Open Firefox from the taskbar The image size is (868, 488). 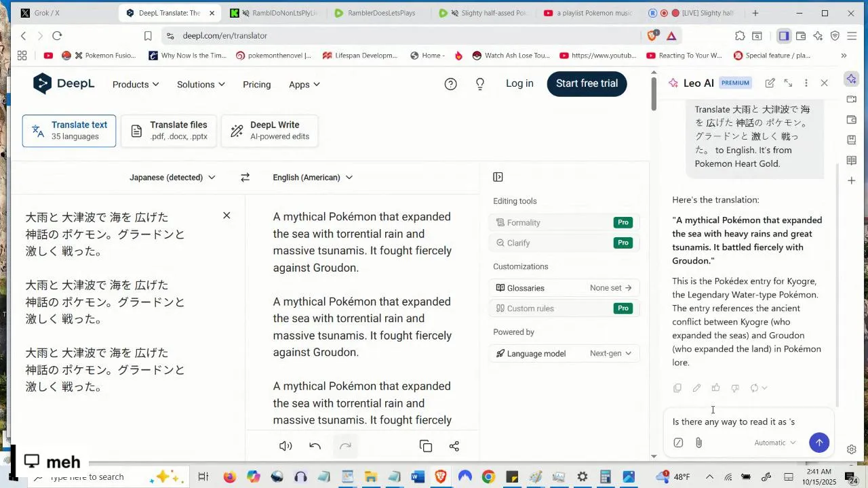[x=229, y=477]
